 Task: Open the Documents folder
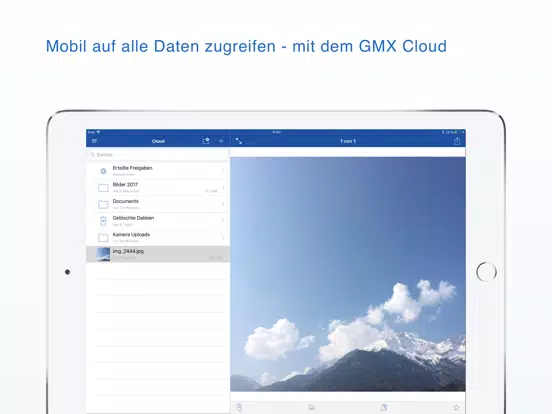click(x=158, y=204)
